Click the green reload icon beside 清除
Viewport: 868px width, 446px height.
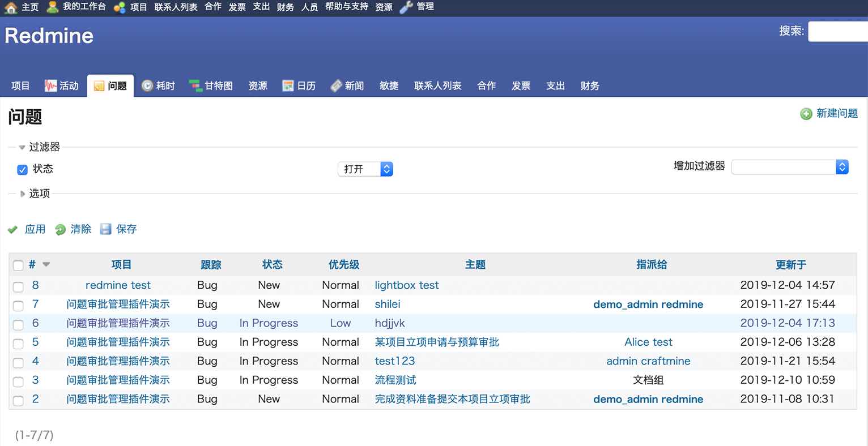pyautogui.click(x=61, y=230)
